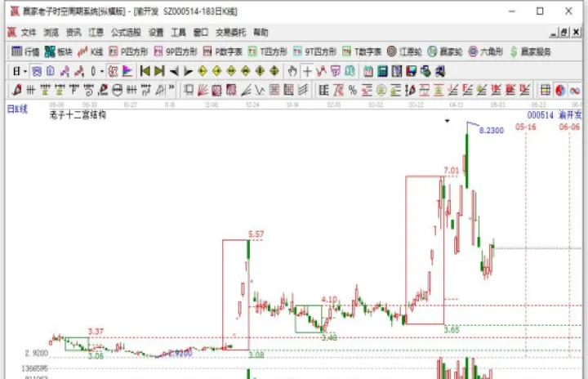Click the small black triangle marker above the chart
The image size is (588, 379).
click(447, 121)
